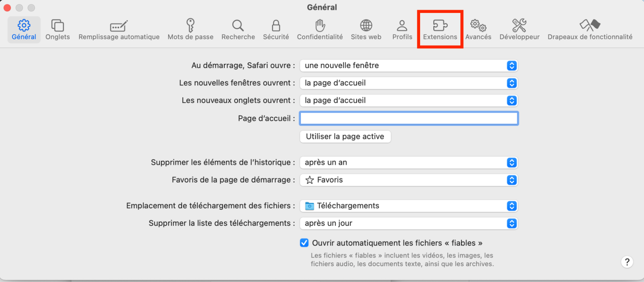Open Supprimer la liste des téléchargements dropdown

pos(409,223)
